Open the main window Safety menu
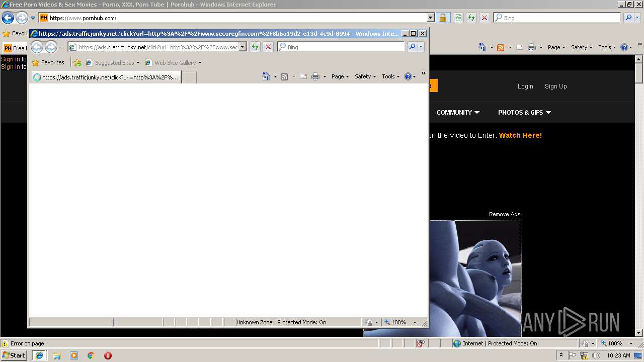 click(x=582, y=47)
